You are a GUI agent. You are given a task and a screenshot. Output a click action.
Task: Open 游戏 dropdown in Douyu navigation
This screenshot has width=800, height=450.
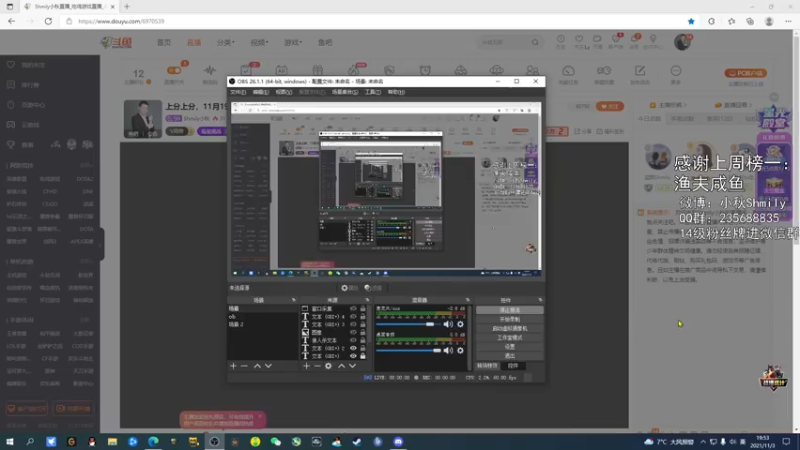pyautogui.click(x=293, y=42)
